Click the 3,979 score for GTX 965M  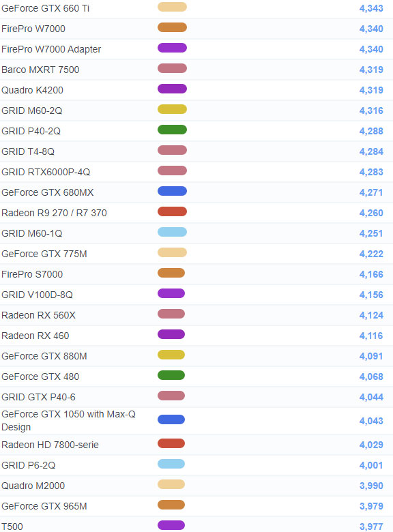(x=371, y=506)
